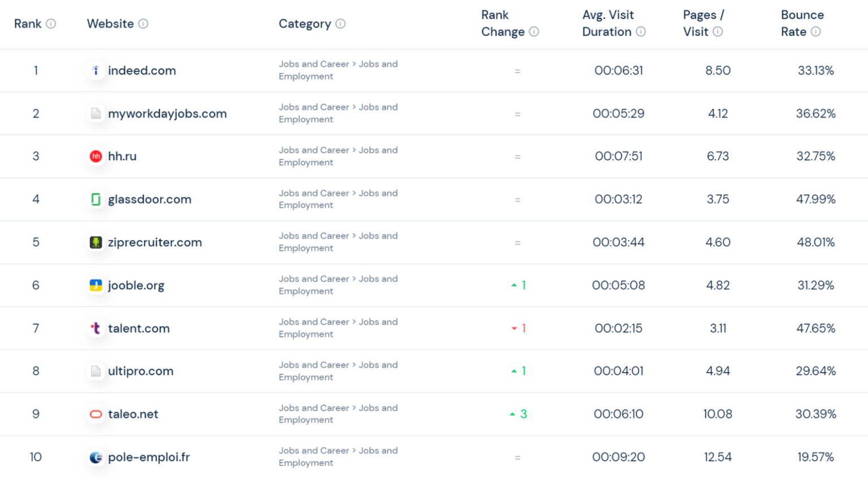Click the taleo.net category Jobs and Career link

pyautogui.click(x=314, y=408)
